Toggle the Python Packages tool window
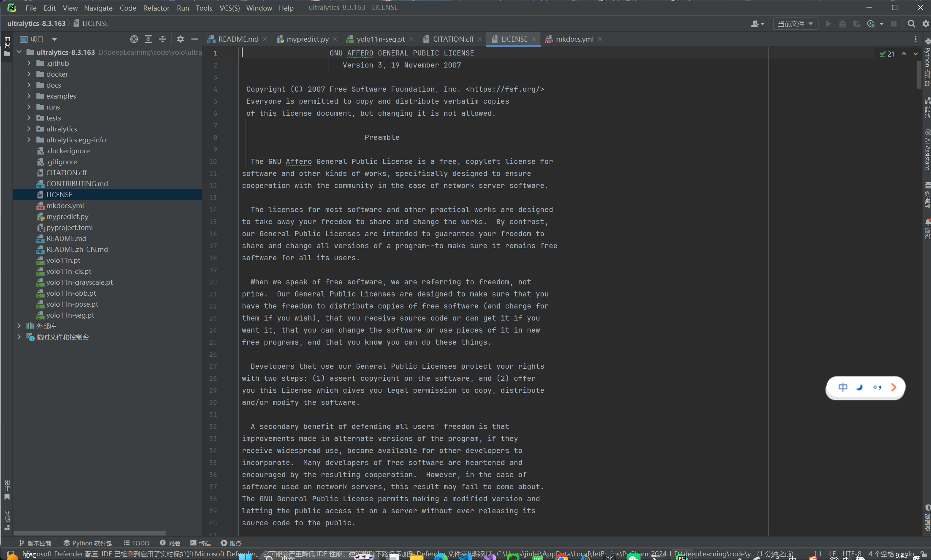The height and width of the screenshot is (560, 931). click(x=88, y=543)
